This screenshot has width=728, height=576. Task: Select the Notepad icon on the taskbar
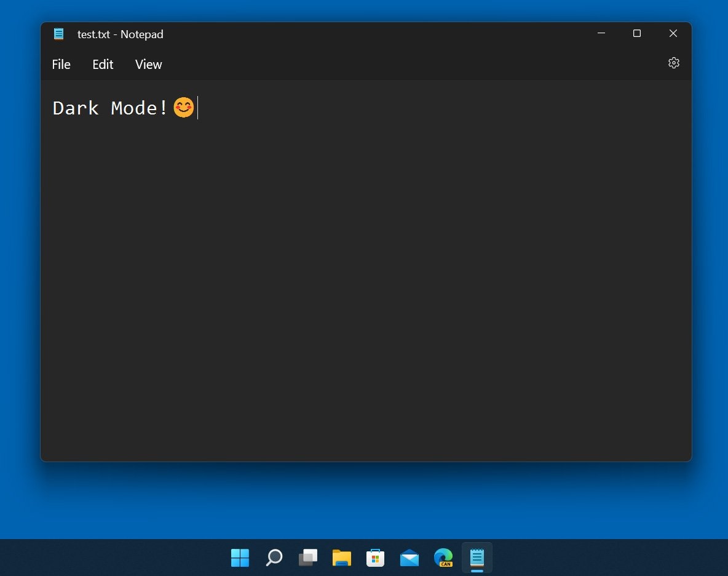tap(478, 558)
